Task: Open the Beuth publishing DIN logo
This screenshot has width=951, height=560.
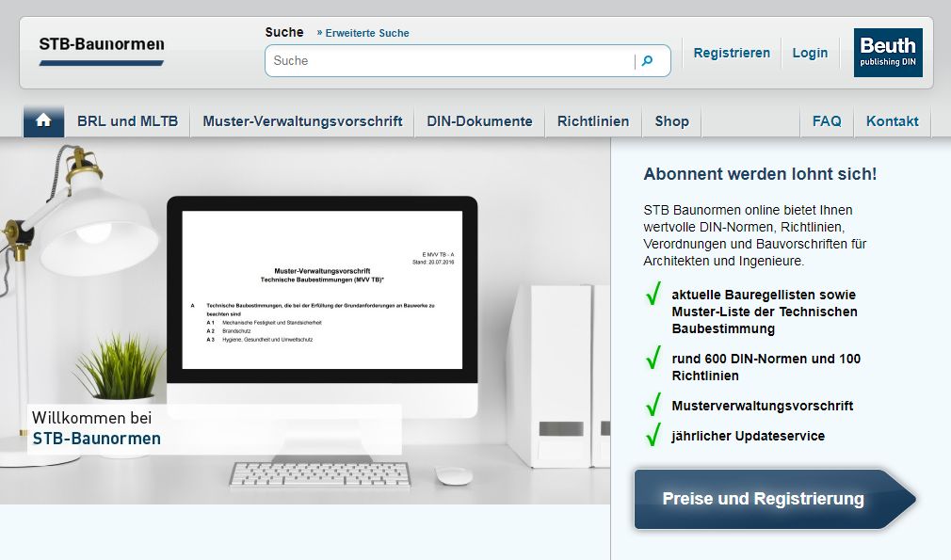Action: click(888, 53)
